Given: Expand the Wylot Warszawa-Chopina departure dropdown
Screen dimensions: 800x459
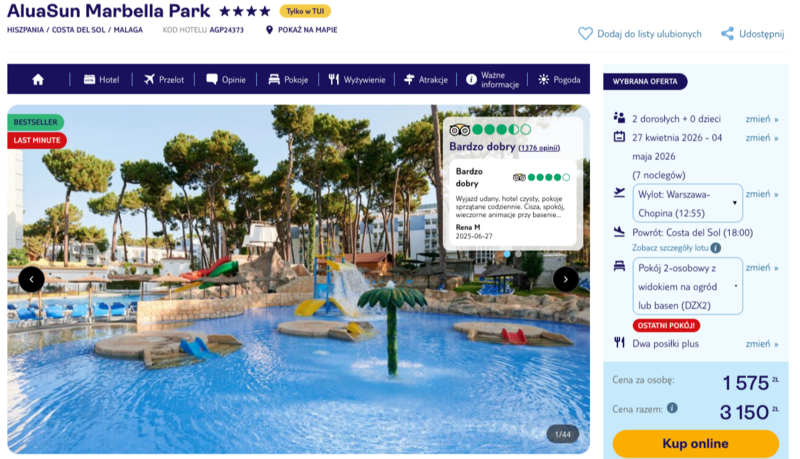Looking at the screenshot, I should 687,203.
